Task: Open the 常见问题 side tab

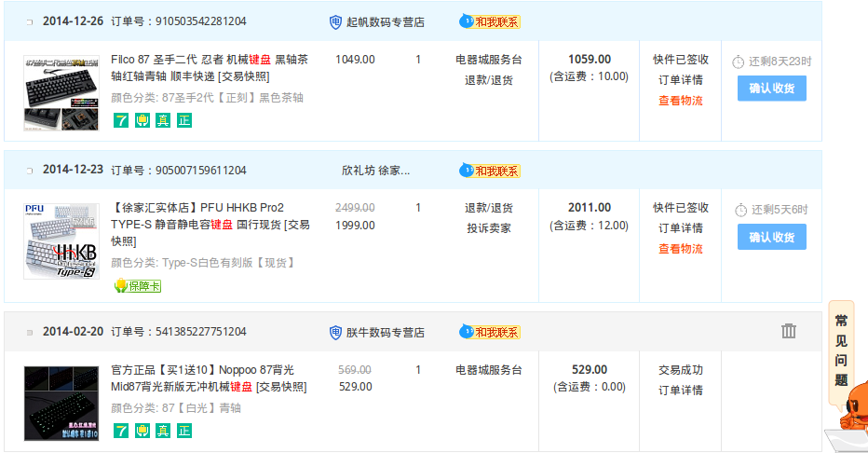Action: pos(841,347)
